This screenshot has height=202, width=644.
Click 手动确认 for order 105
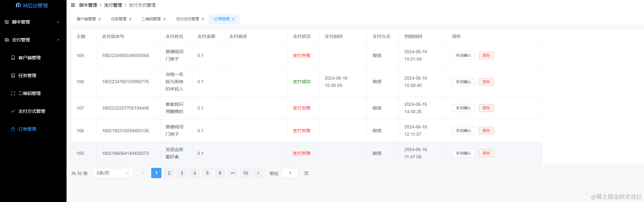click(463, 153)
